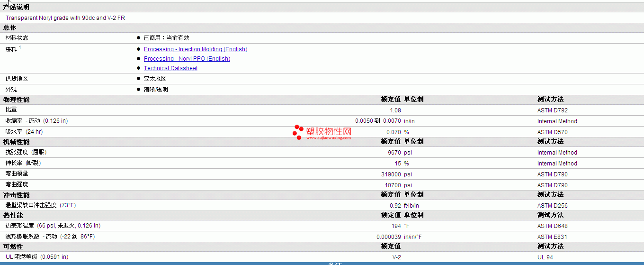Select the 伸长率 (断裂) row label

click(23, 163)
